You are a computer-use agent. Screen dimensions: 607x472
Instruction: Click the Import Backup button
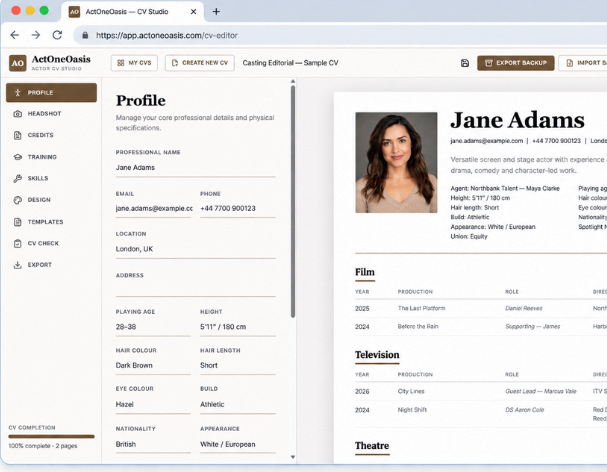pos(583,63)
